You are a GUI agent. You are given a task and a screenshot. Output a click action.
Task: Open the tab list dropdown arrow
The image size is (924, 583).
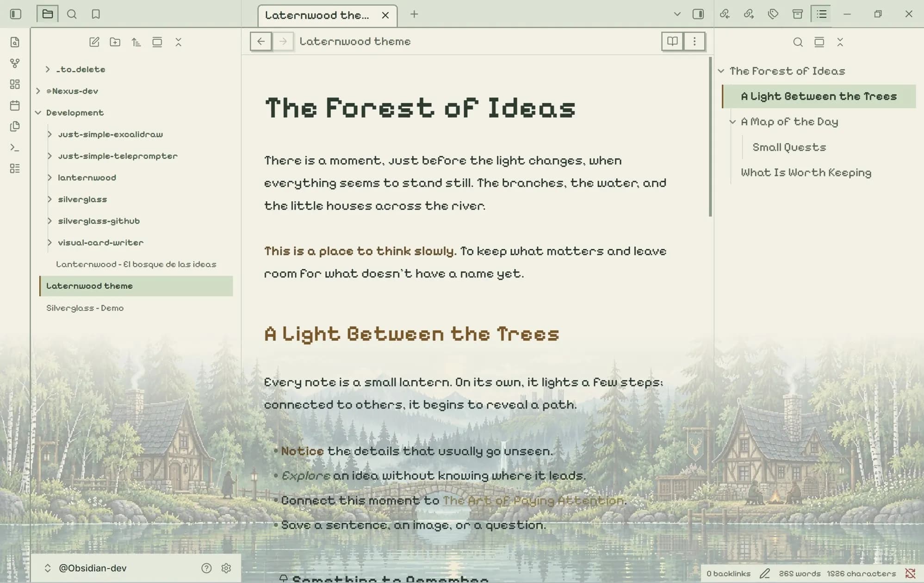click(677, 14)
